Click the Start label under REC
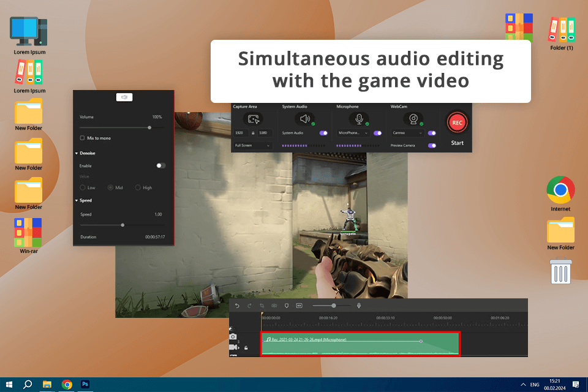This screenshot has width=588, height=392. [x=457, y=143]
